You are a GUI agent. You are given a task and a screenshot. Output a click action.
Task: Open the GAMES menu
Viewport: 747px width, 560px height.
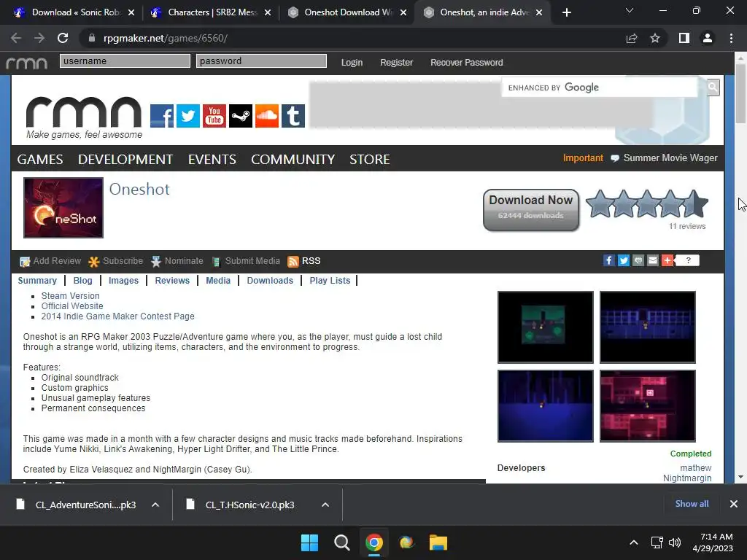(40, 159)
